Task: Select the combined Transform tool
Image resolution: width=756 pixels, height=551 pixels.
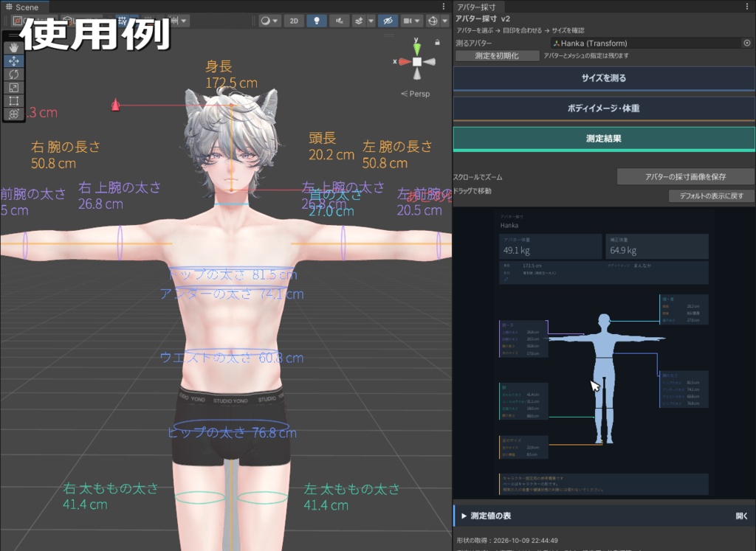Action: [13, 114]
